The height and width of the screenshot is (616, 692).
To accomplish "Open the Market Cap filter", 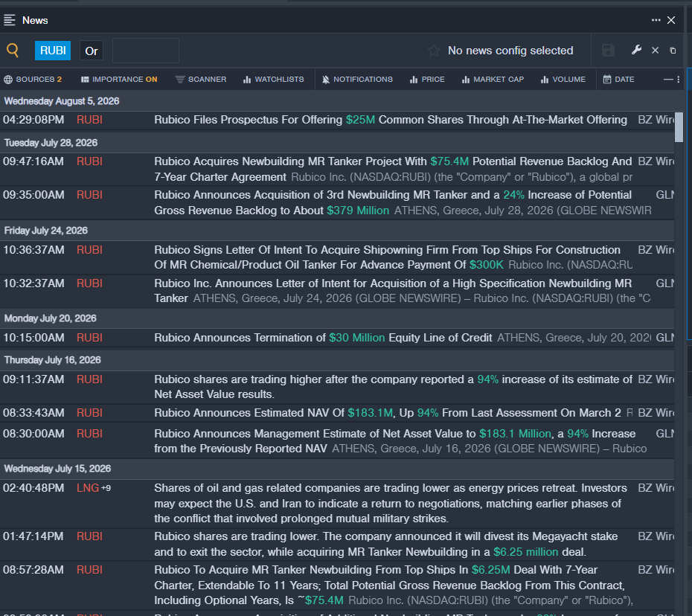I will coord(493,80).
